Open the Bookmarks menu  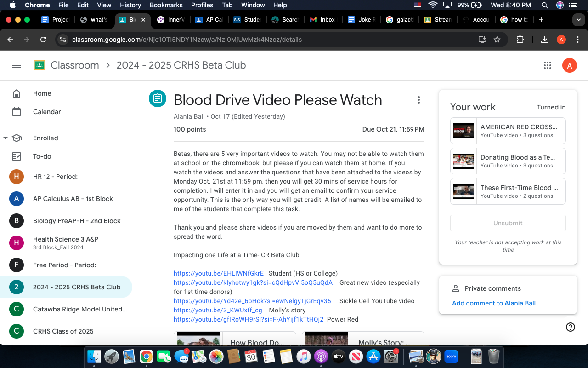click(166, 5)
